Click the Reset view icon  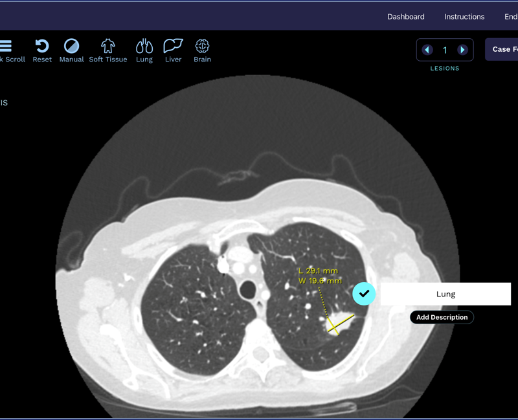click(42, 46)
